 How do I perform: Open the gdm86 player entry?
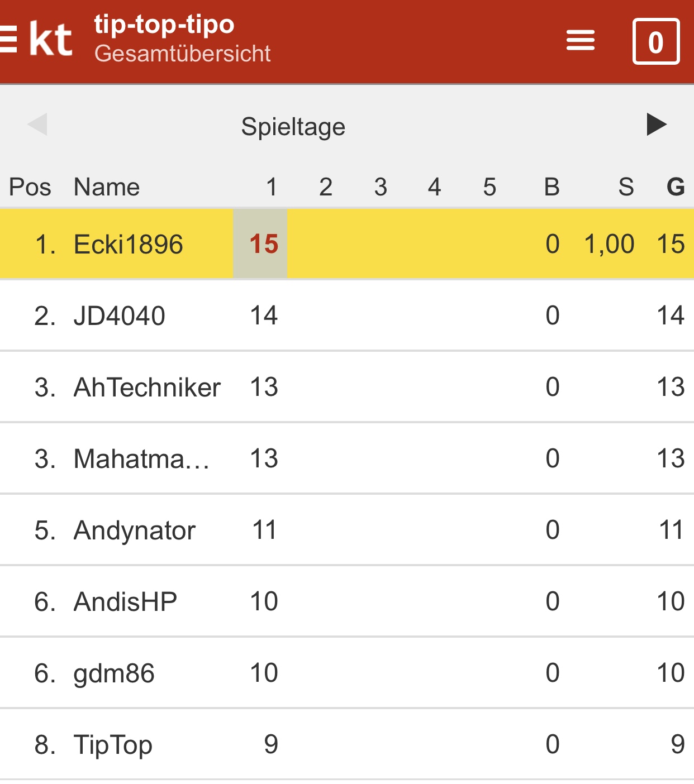[114, 673]
